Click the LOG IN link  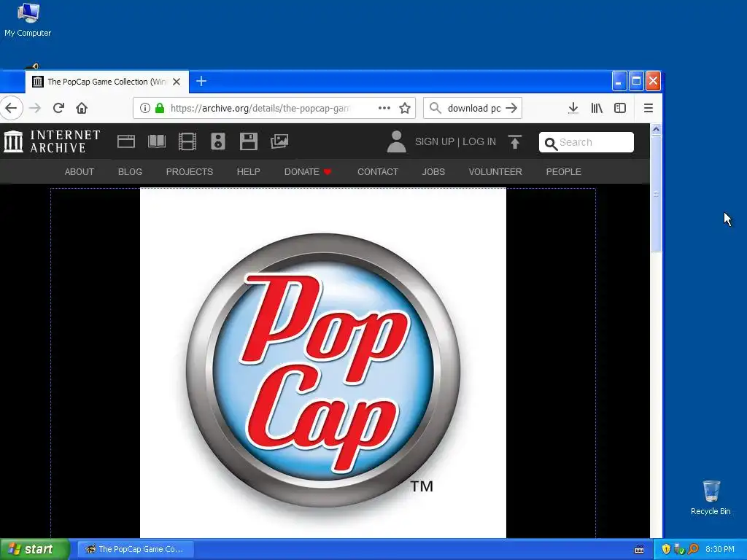click(x=479, y=142)
